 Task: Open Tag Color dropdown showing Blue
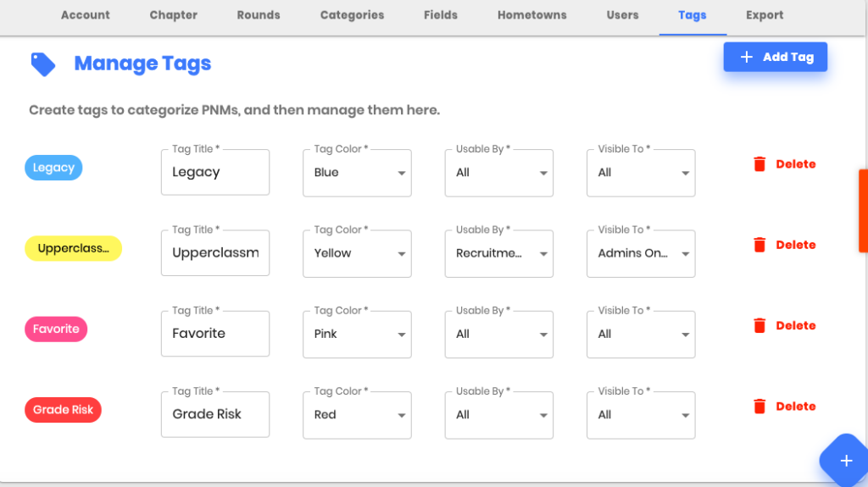tap(357, 173)
